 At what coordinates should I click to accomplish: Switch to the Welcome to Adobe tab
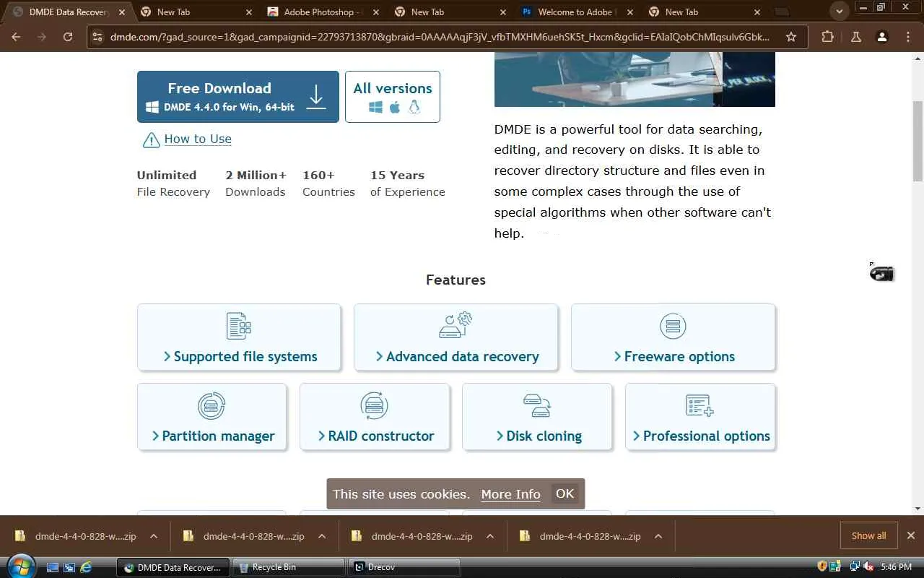click(x=577, y=12)
